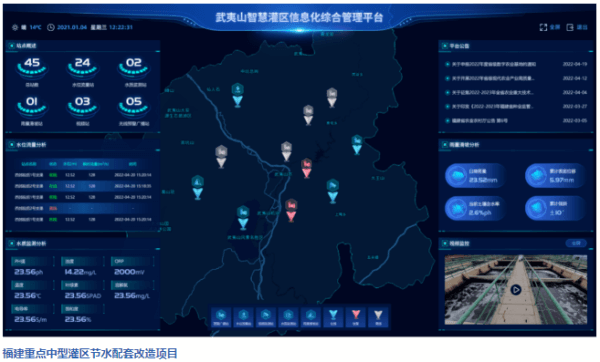Filter map by gray 离线 offline marker
The width and height of the screenshot is (600, 362).
(x=378, y=315)
